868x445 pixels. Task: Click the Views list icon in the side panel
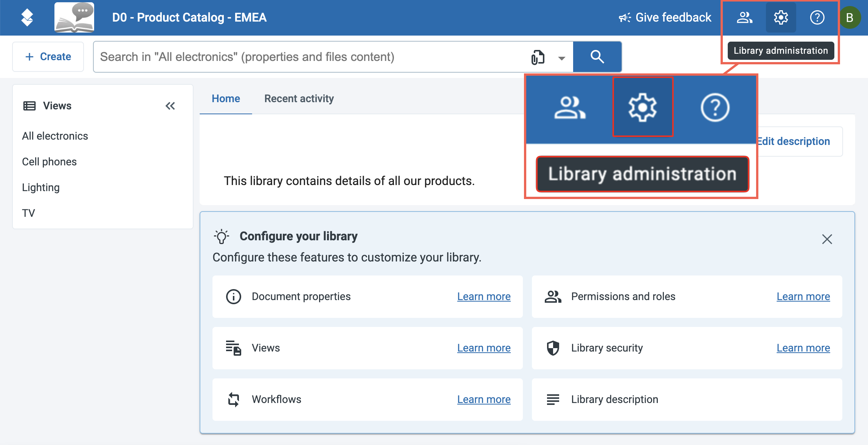click(x=29, y=106)
